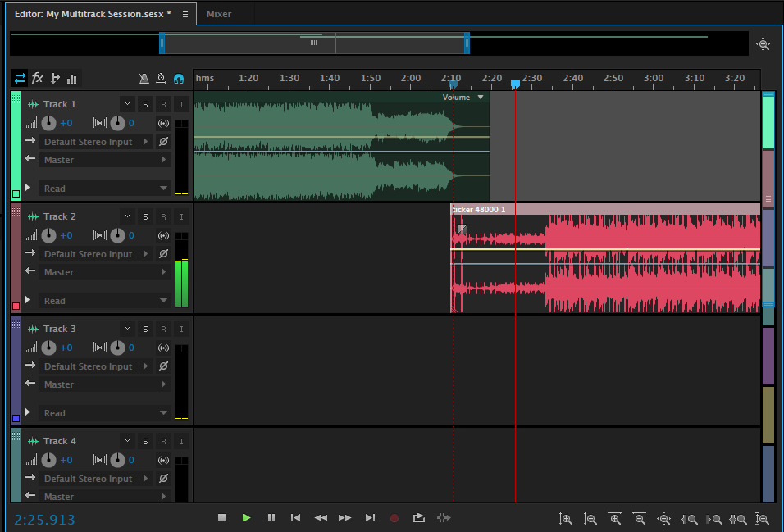This screenshot has height=532, width=784.
Task: Click the Zoom In (Amplitude) icon
Action: (x=566, y=518)
